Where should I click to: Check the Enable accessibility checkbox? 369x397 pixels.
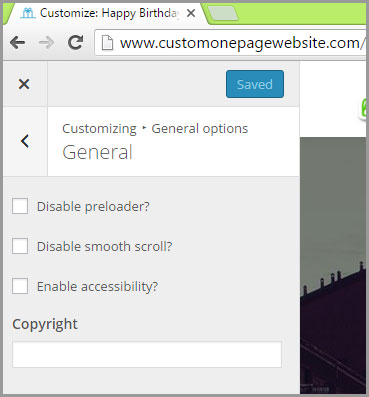20,286
